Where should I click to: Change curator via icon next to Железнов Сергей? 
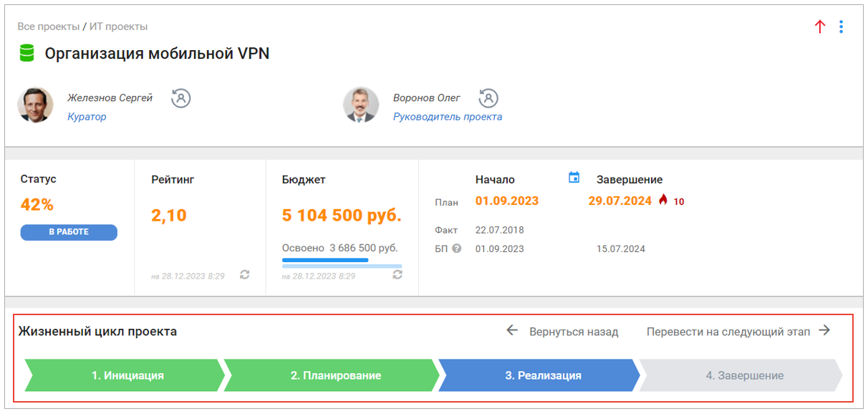click(x=181, y=97)
